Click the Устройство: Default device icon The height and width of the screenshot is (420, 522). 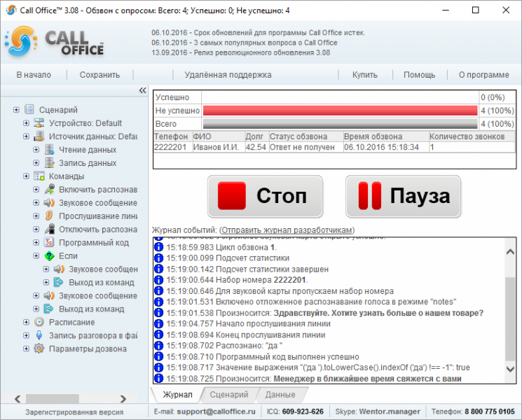39,123
